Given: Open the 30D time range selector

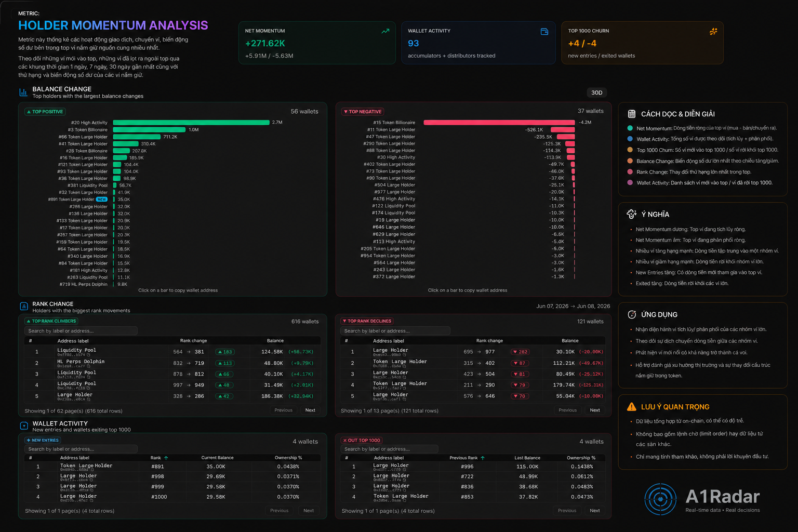Looking at the screenshot, I should [597, 92].
